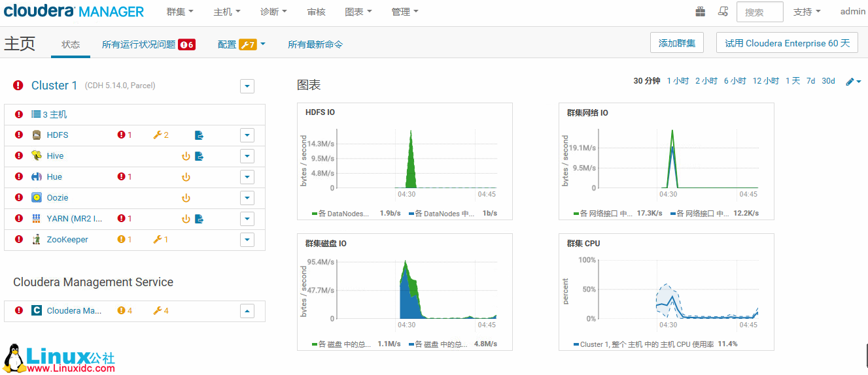The image size is (868, 375).
Task: Open the 诊断 menu
Action: [274, 12]
